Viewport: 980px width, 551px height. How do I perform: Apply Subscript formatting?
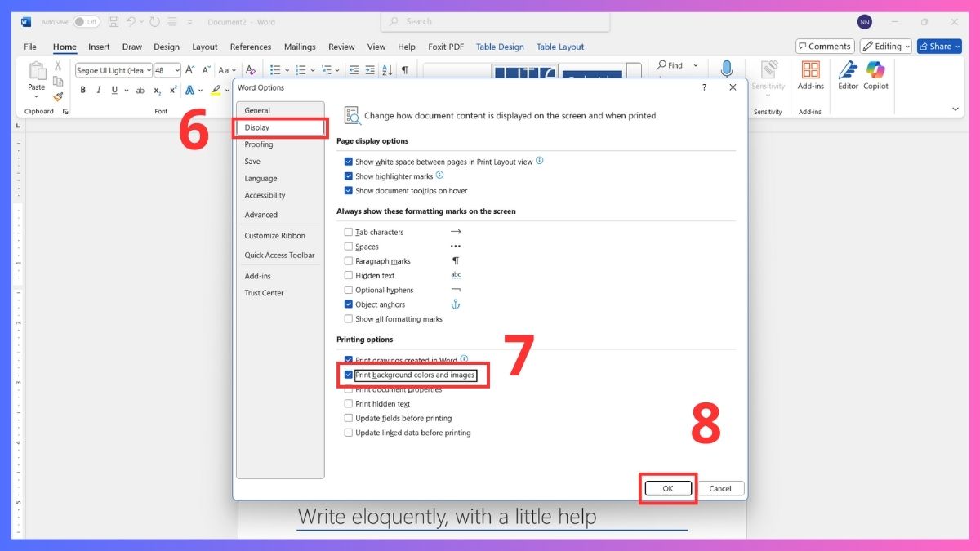coord(158,91)
